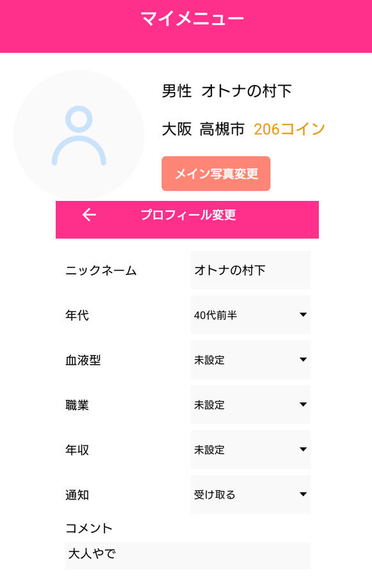Screen dimensions: 372x588
Task: Open the 職業 occupation dropdown
Action: point(250,405)
